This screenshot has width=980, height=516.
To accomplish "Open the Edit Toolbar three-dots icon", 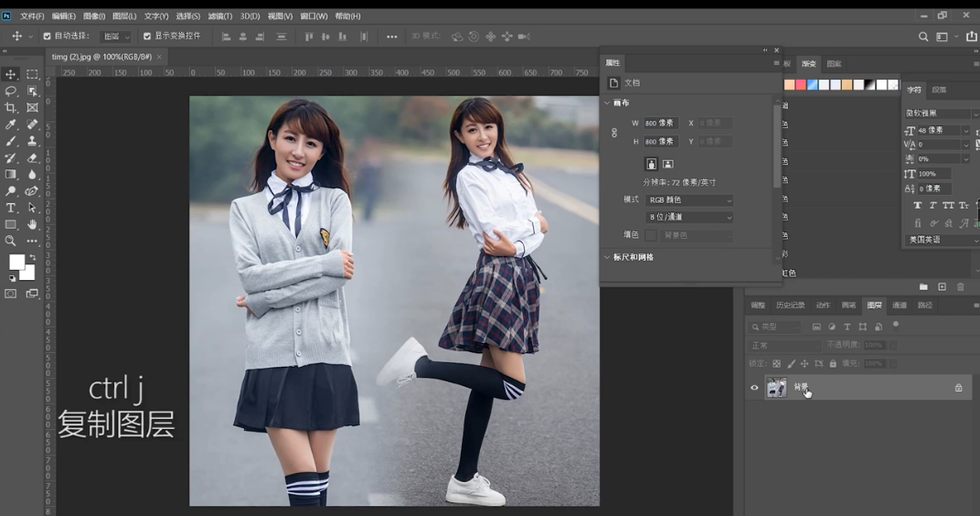I will coord(33,241).
